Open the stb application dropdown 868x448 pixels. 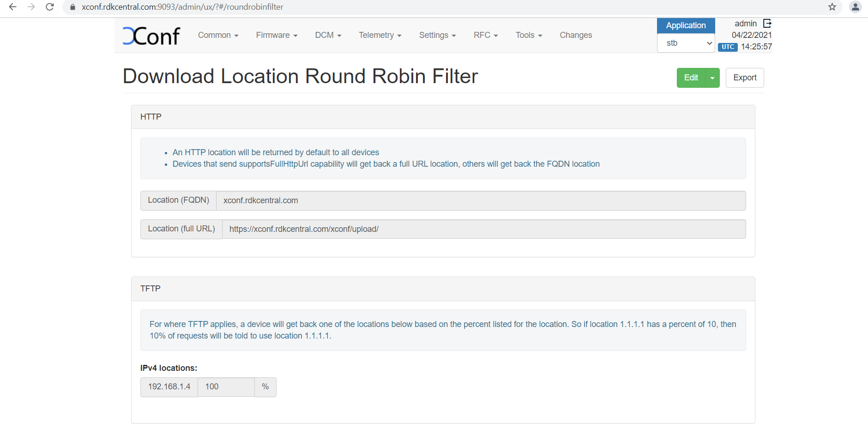pos(686,43)
